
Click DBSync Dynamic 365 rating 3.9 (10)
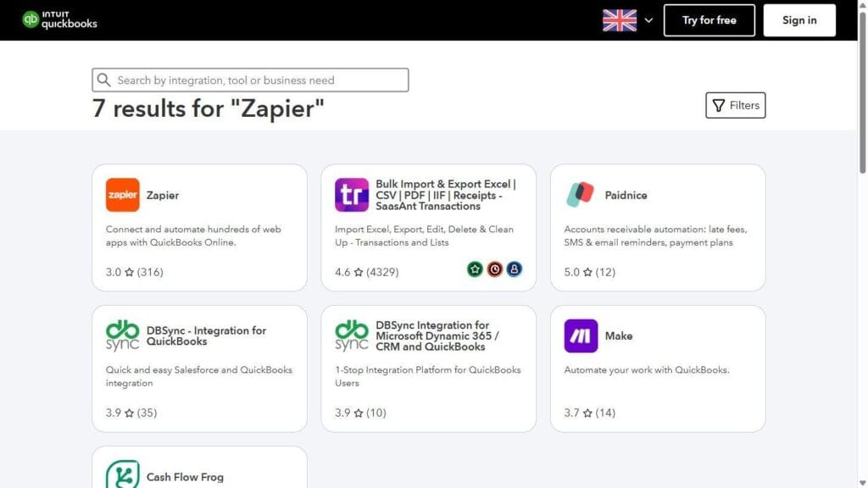pyautogui.click(x=360, y=413)
